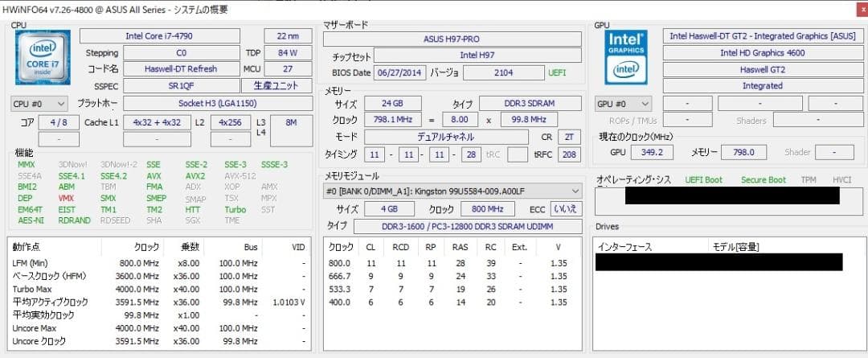Click the AVX2 feature label
Viewport: 868px width, 358px height.
coord(194,175)
